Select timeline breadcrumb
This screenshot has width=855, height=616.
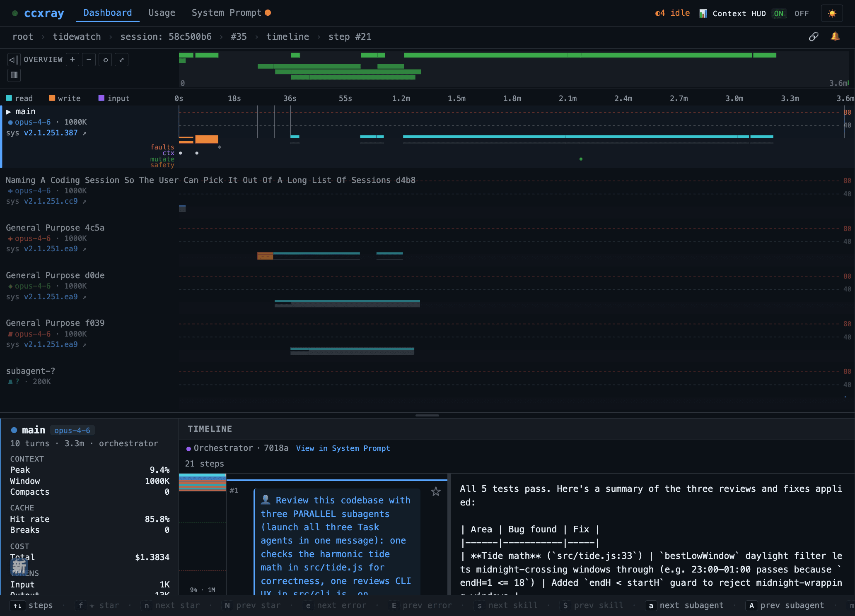tap(287, 37)
